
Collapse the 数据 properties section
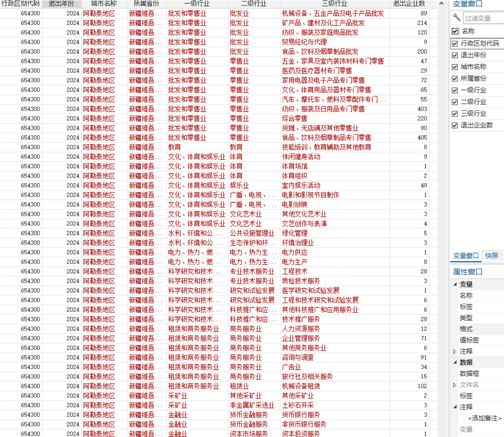click(x=455, y=362)
